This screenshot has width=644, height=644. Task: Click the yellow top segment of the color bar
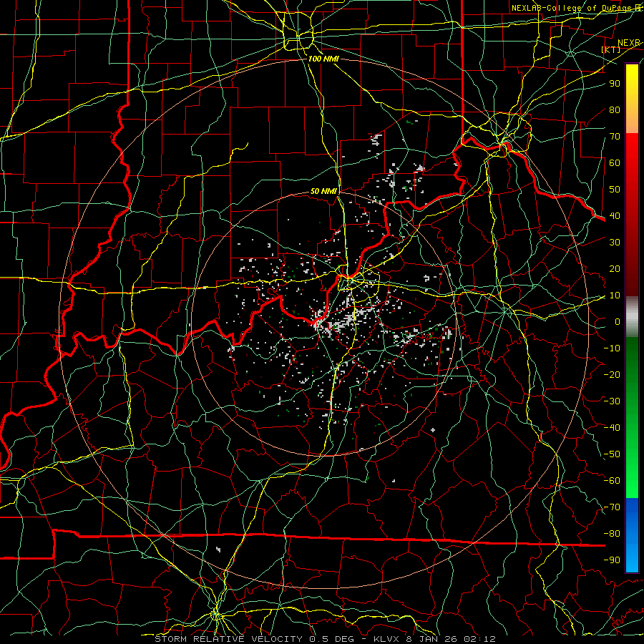[632, 99]
